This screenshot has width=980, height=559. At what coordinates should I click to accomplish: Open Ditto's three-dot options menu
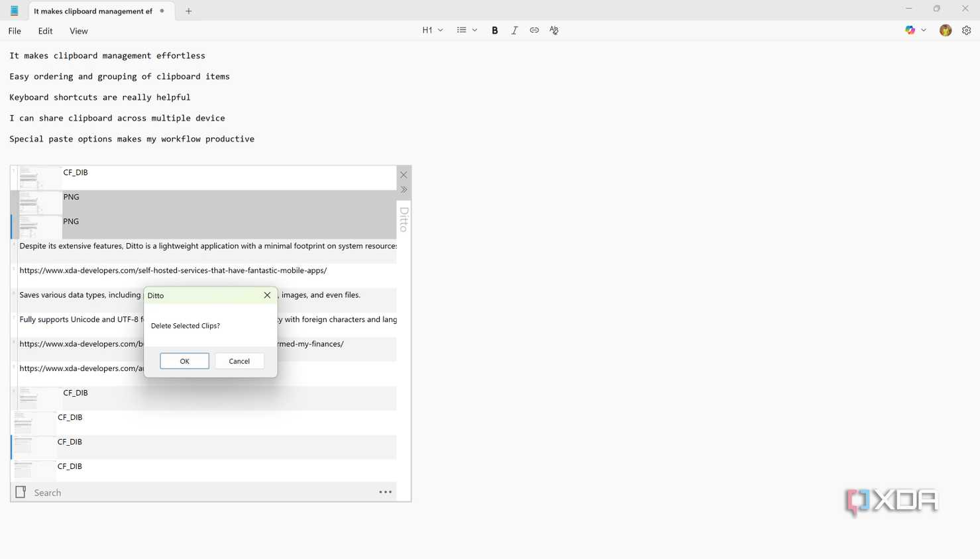tap(385, 492)
